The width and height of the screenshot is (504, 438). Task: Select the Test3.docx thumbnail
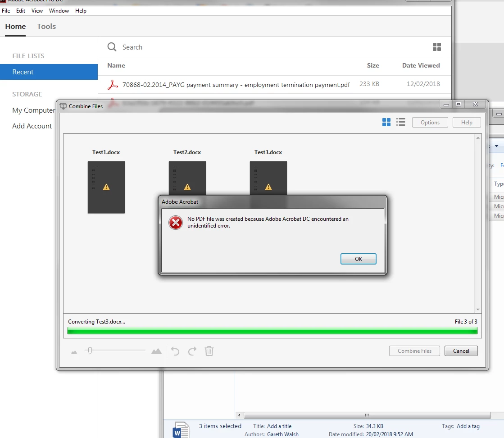pyautogui.click(x=268, y=178)
